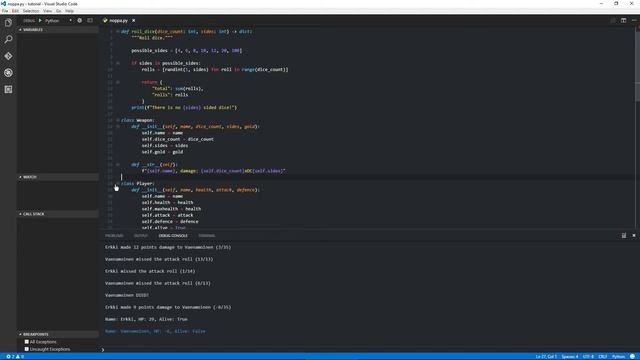Click the 'self.maxhealth = health' line
640x360 pixels.
[x=171, y=209]
